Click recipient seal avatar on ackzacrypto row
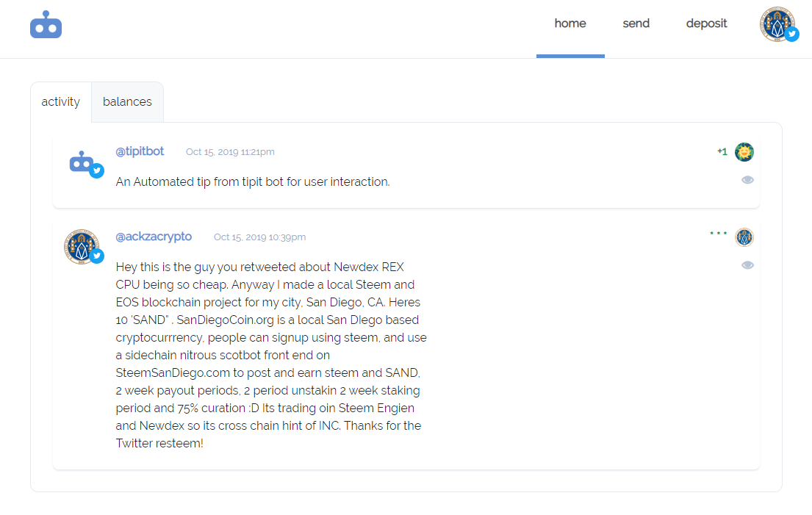 click(x=744, y=237)
